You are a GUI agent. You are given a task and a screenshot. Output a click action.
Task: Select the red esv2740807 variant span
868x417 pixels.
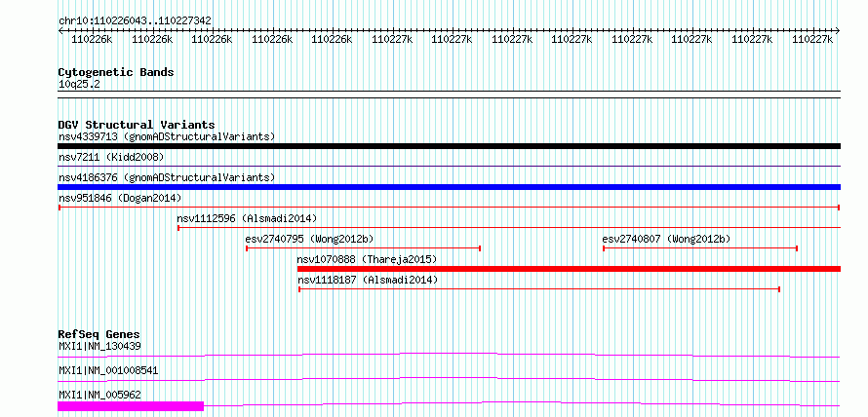pos(699,248)
